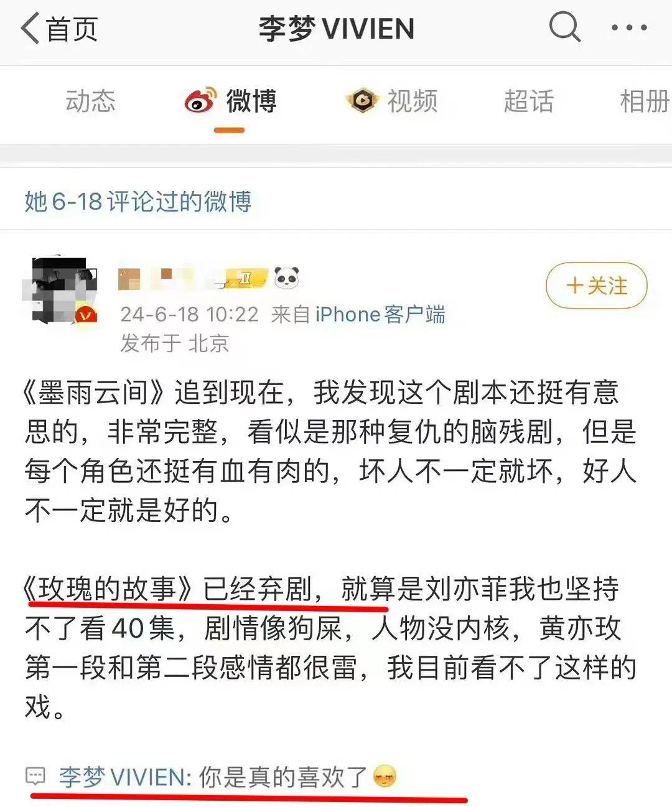Open the iPhone客户端 source link
Screen dimensions: 672x807
point(380,314)
